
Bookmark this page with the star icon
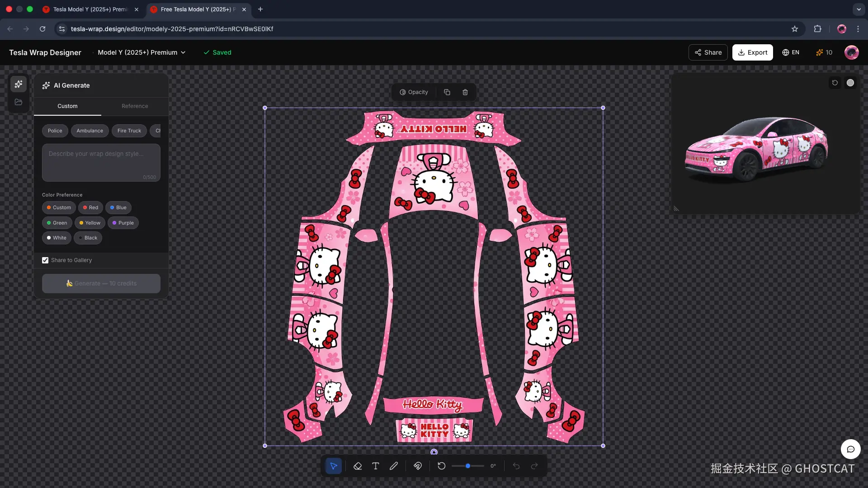click(795, 29)
